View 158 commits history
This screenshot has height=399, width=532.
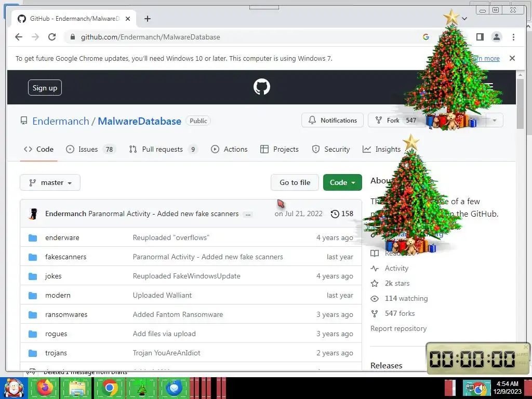click(x=342, y=214)
